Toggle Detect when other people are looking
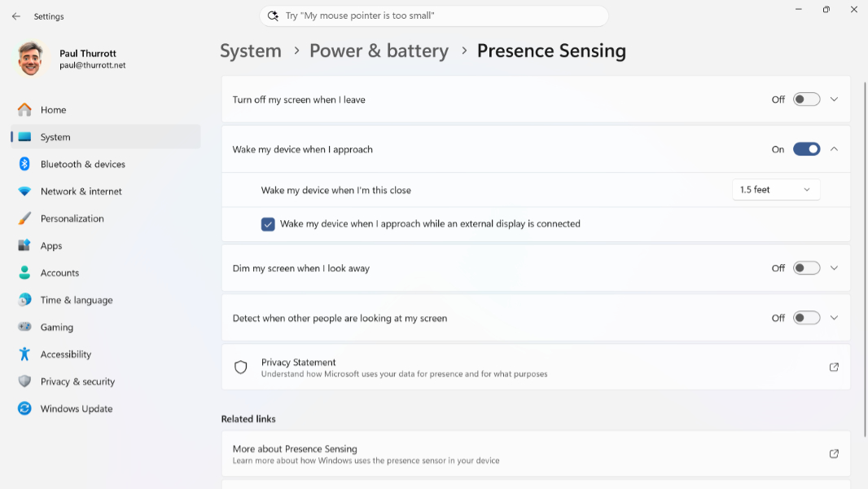Screen dimensions: 868x489 pos(806,318)
